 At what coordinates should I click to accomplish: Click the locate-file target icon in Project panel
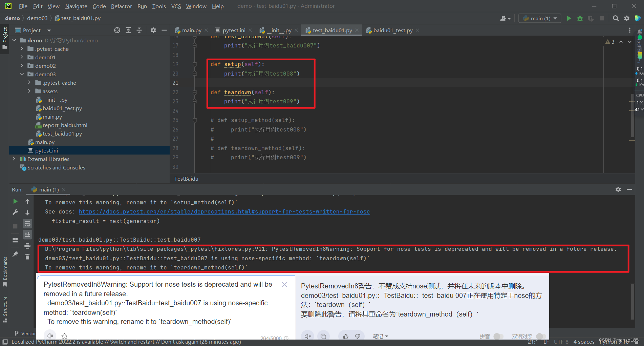117,30
